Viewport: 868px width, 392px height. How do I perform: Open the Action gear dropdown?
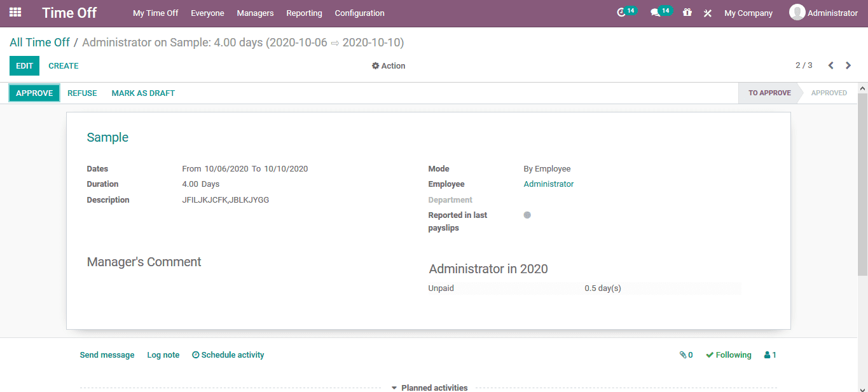[388, 65]
